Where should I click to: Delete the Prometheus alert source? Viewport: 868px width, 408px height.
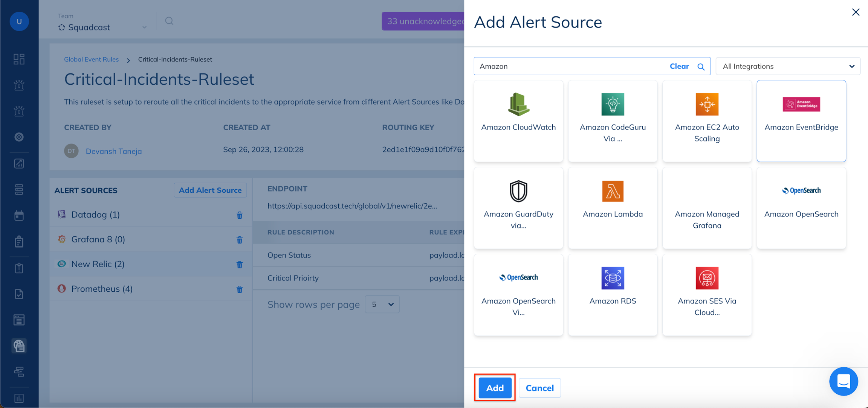(240, 289)
